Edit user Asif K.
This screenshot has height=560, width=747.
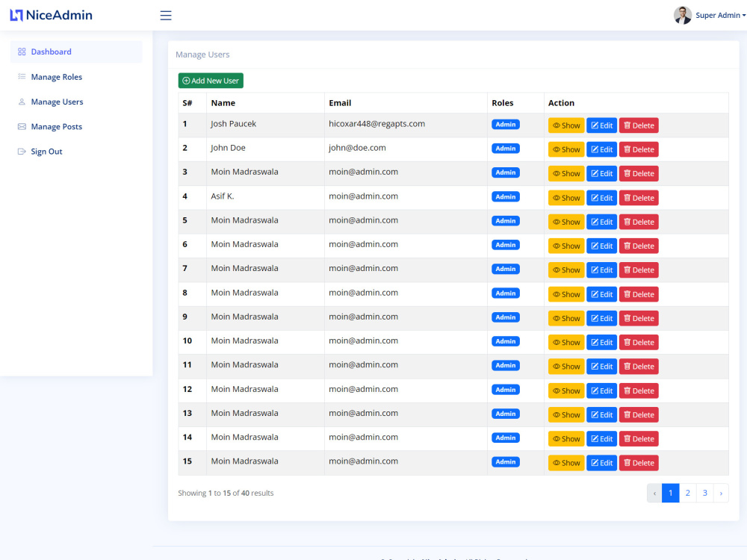[601, 198]
